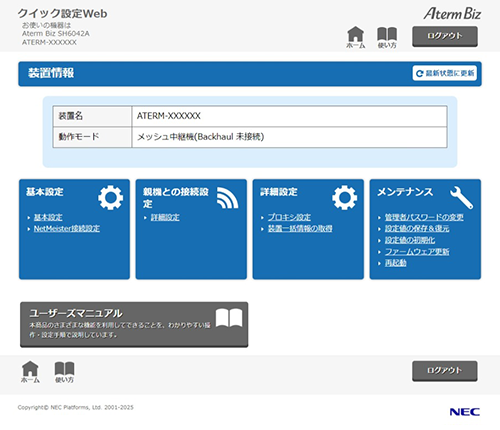Click the book icon in ユーザーズマニュアル banner
The width and height of the screenshot is (500, 430).
[x=229, y=318]
